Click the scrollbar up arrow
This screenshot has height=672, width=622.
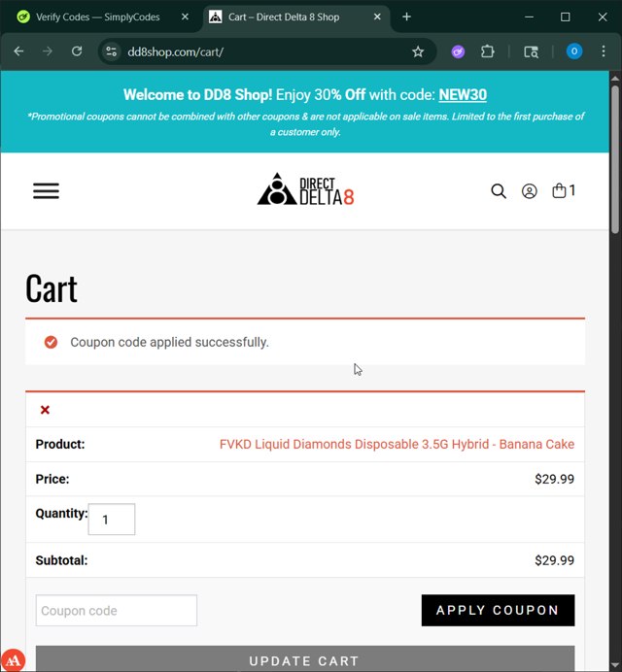point(614,79)
